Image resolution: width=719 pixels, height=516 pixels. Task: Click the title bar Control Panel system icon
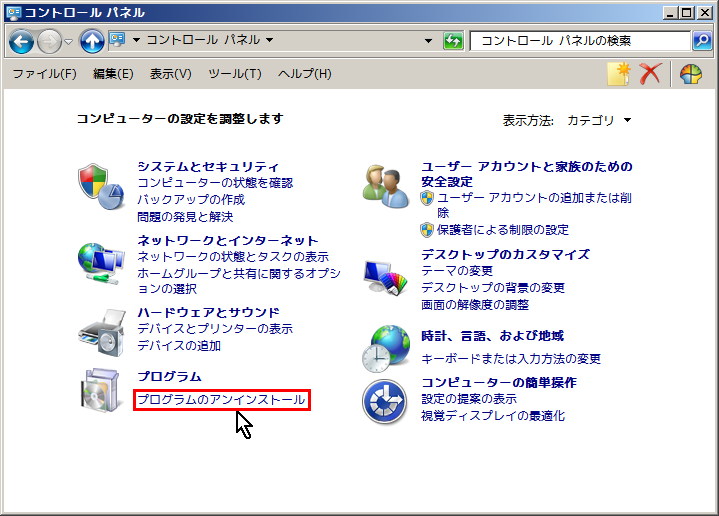coord(13,12)
